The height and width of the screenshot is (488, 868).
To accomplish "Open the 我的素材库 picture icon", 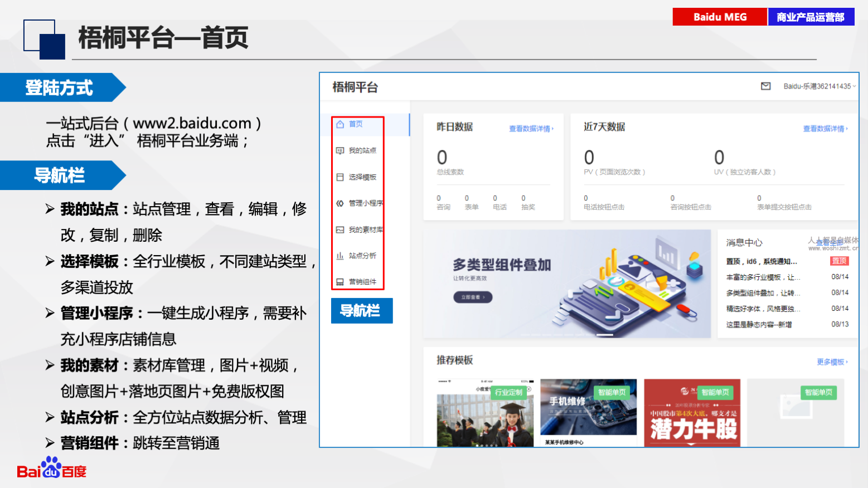I will point(340,230).
